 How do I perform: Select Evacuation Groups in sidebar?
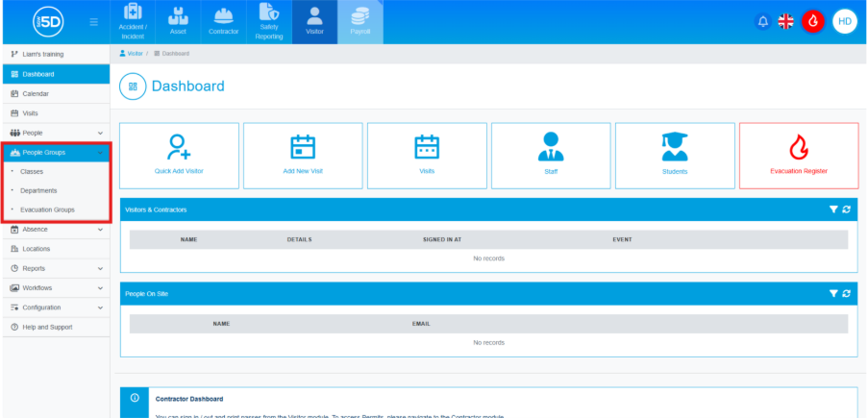click(x=47, y=209)
